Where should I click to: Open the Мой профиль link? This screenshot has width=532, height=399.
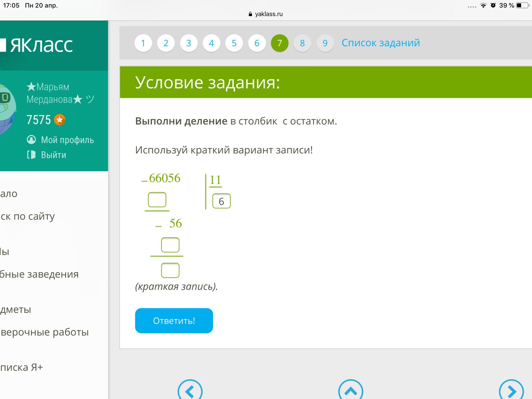[67, 140]
